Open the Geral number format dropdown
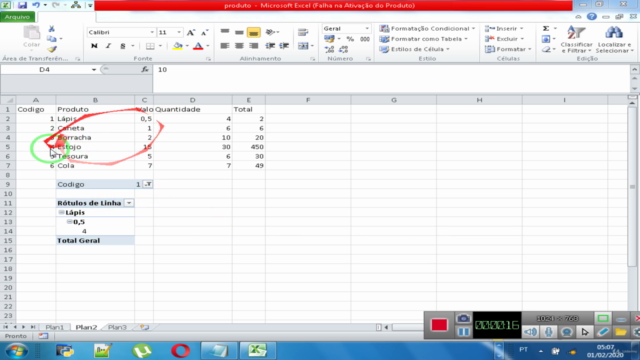 tap(367, 29)
